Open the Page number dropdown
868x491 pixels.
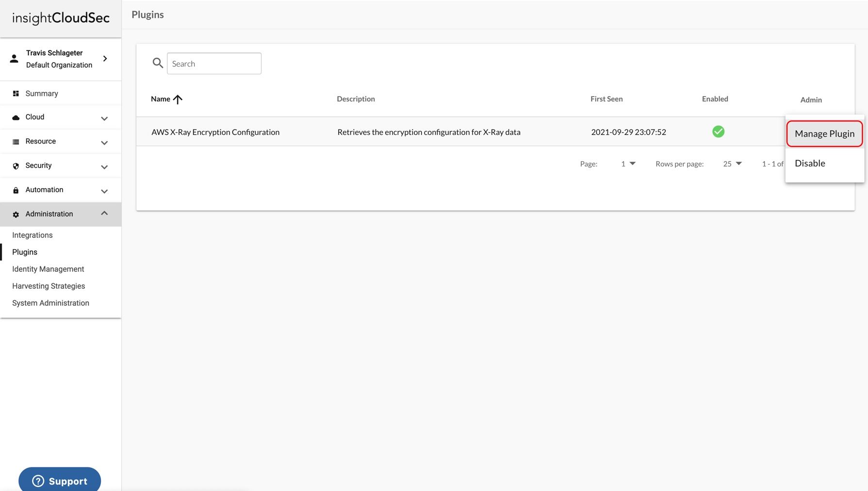pos(628,164)
